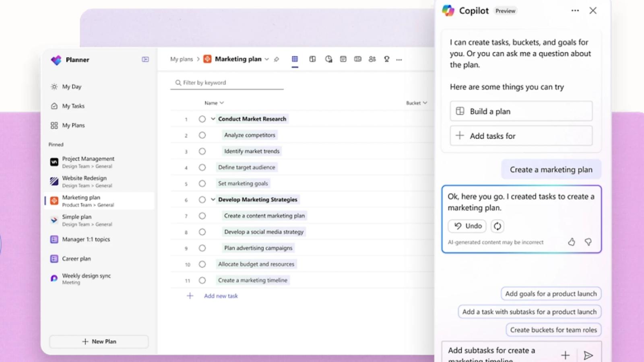Mark Create a content marketing plan complete
This screenshot has width=644, height=362.
[202, 216]
